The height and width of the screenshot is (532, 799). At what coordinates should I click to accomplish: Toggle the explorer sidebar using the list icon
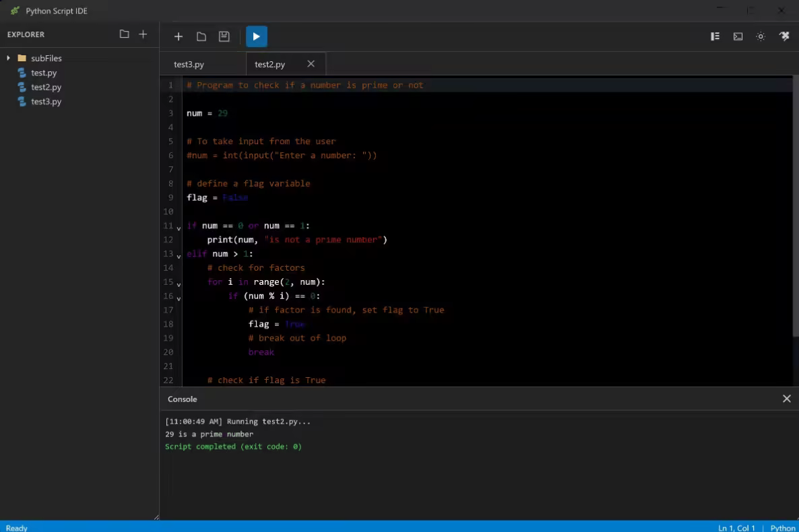point(715,36)
